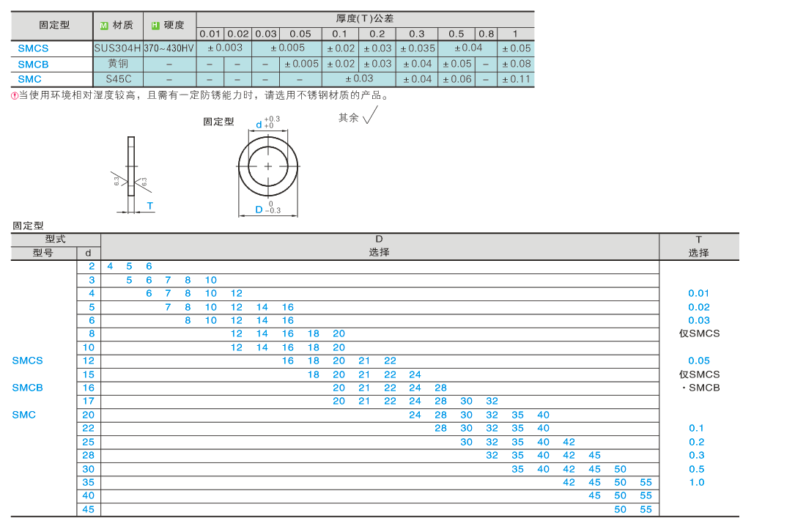Click the surface finish checkmark symbol after 其余

pos(370,115)
